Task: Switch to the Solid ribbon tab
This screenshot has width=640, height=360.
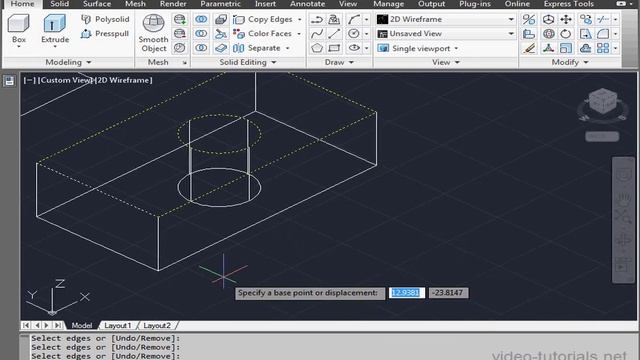Action: 60,4
